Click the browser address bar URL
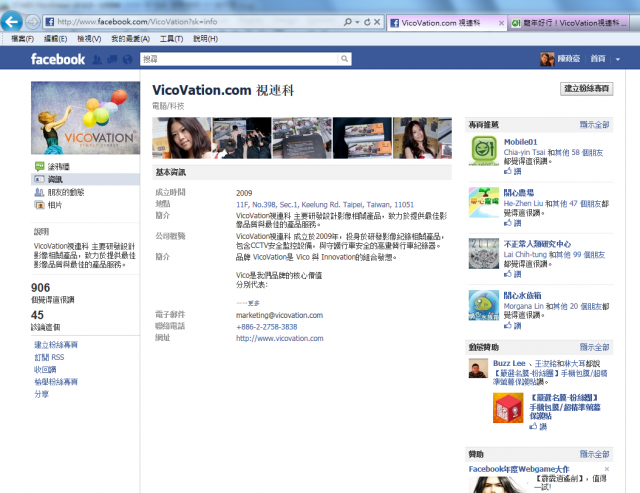 (137, 22)
